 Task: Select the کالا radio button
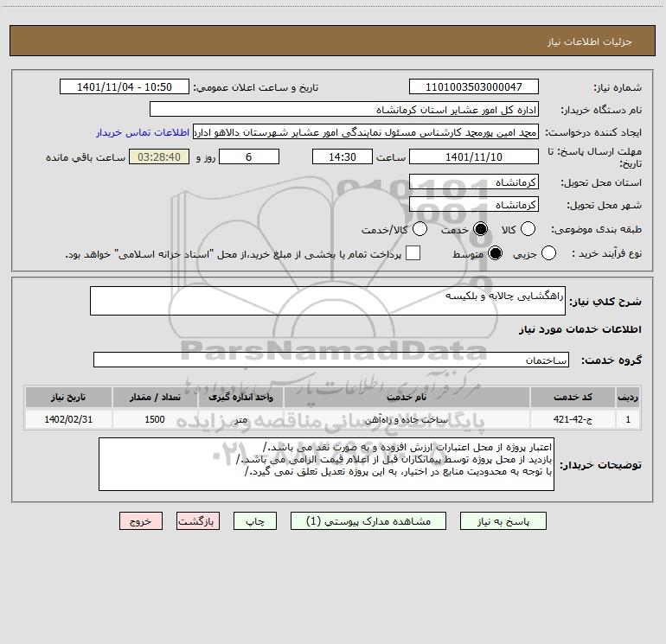click(528, 229)
